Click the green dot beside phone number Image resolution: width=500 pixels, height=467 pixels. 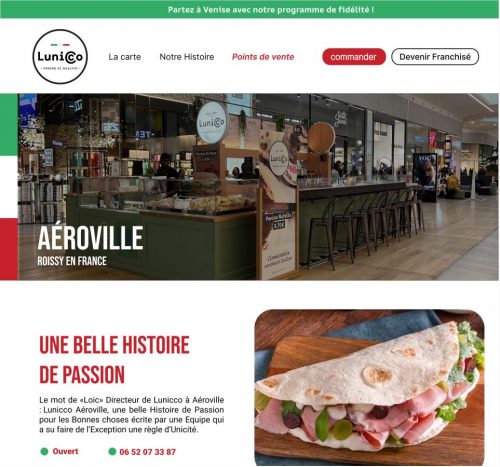pyautogui.click(x=112, y=451)
